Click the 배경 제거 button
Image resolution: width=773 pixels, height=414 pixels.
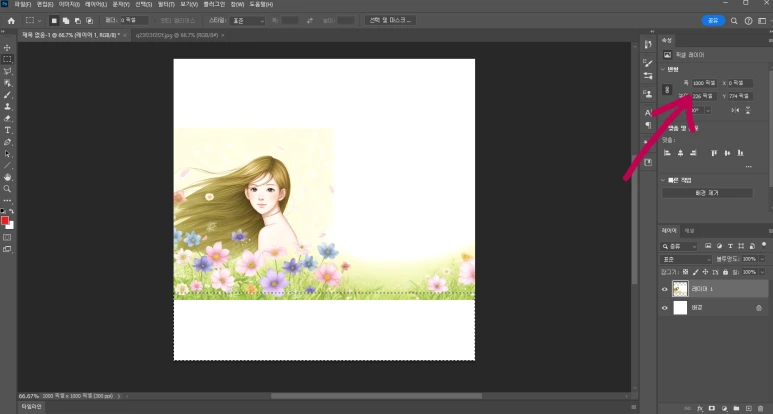point(708,192)
